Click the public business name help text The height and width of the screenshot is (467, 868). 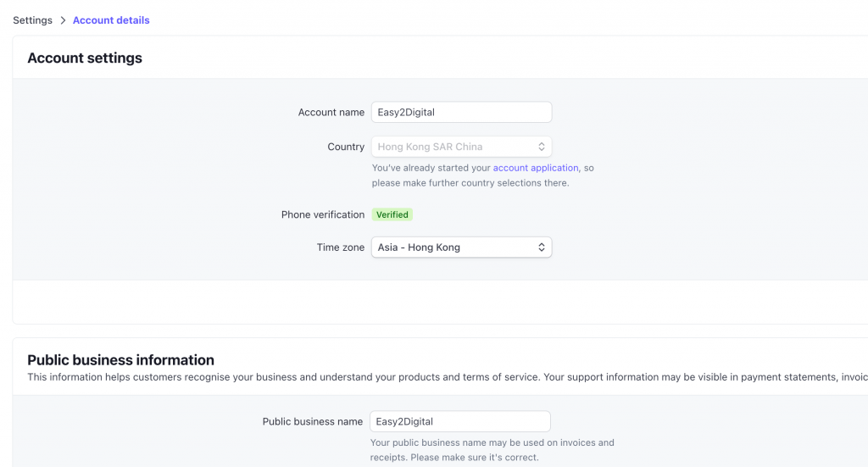click(492, 450)
